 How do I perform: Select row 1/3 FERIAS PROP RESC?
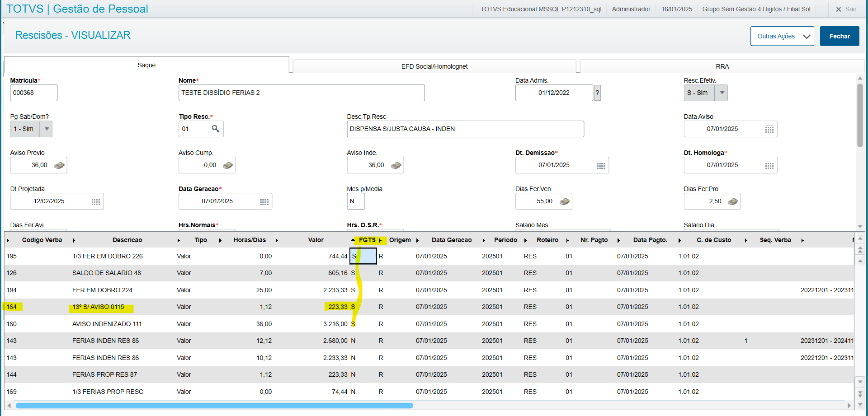429,392
